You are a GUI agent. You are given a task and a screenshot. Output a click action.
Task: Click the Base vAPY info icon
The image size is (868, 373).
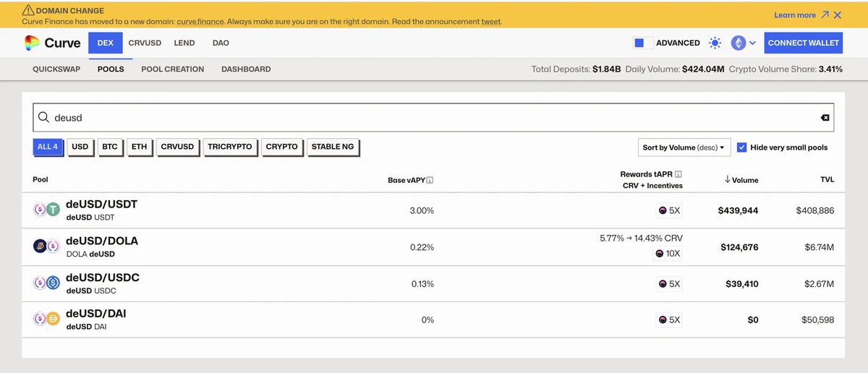430,180
